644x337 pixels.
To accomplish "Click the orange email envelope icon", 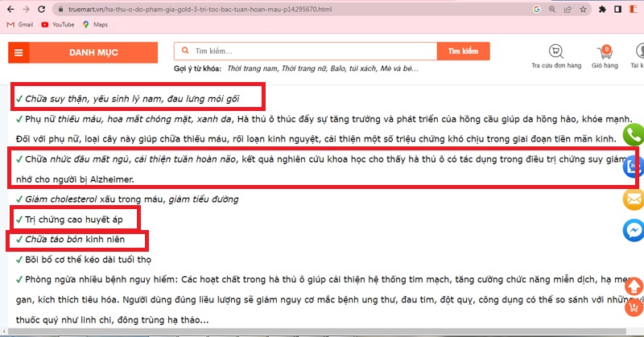I will pos(634,199).
